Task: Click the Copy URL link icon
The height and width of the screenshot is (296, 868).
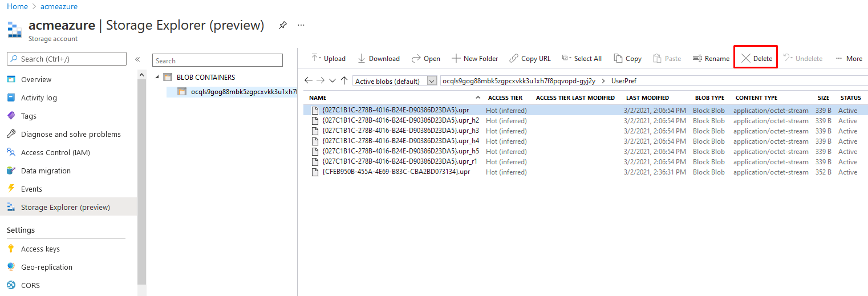Action: pyautogui.click(x=514, y=58)
